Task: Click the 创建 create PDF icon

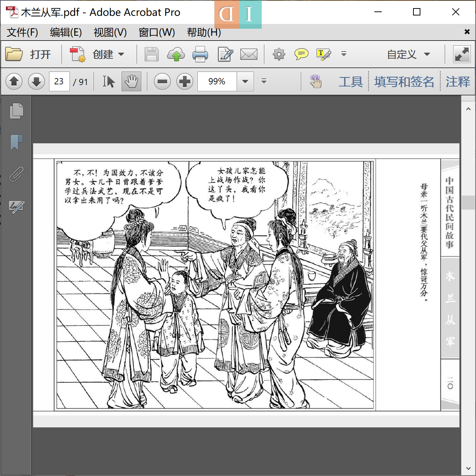Action: click(x=78, y=54)
